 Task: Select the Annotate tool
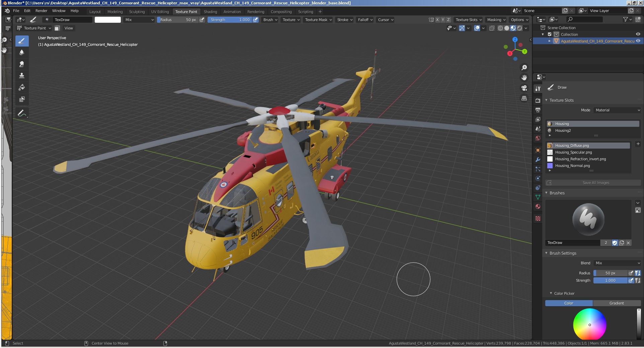tap(22, 113)
